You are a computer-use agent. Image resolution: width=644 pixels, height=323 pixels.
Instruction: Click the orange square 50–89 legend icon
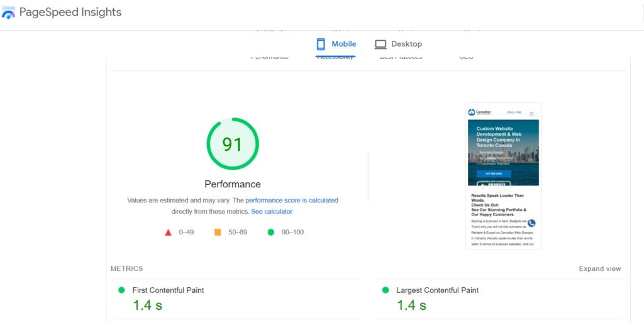pyautogui.click(x=218, y=233)
